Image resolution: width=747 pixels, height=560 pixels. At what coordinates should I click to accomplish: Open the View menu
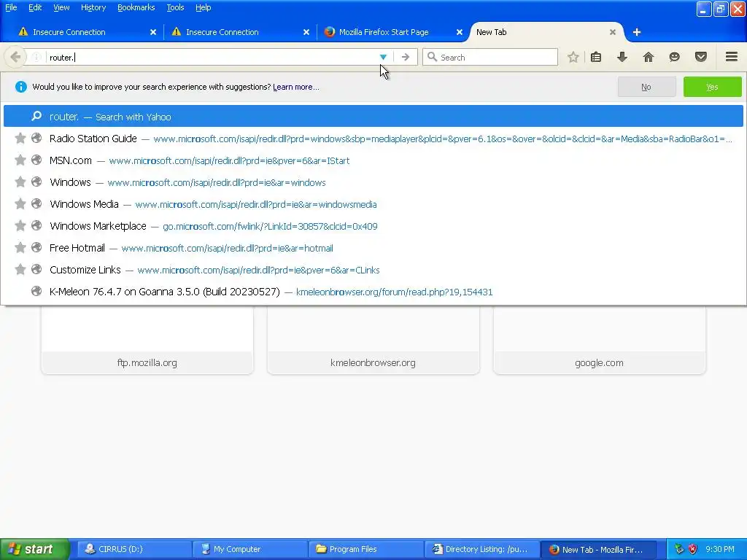61,7
